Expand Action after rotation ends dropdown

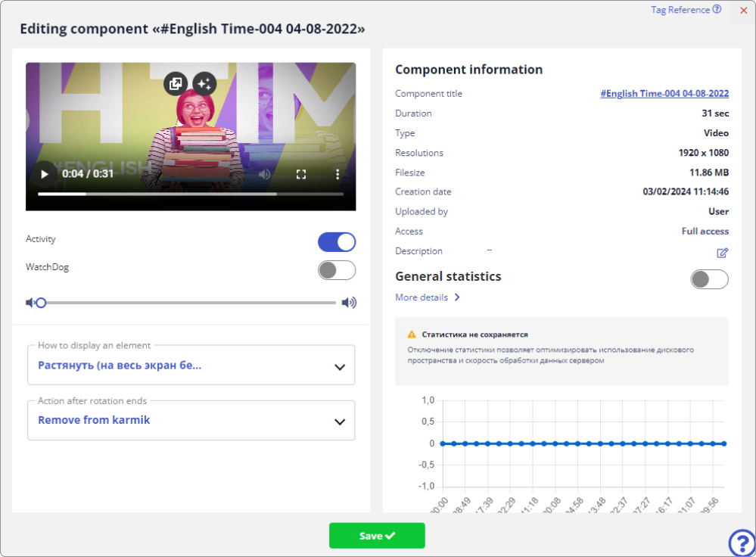[191, 421]
